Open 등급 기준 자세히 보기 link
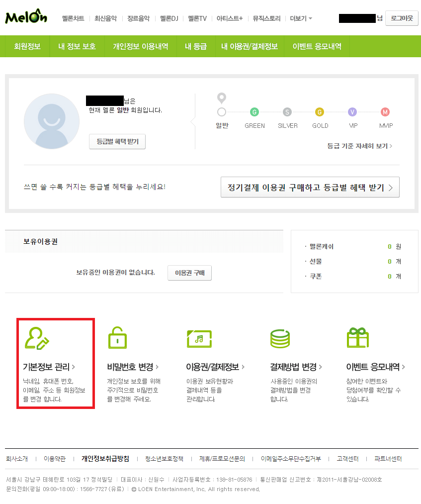 pos(359,146)
